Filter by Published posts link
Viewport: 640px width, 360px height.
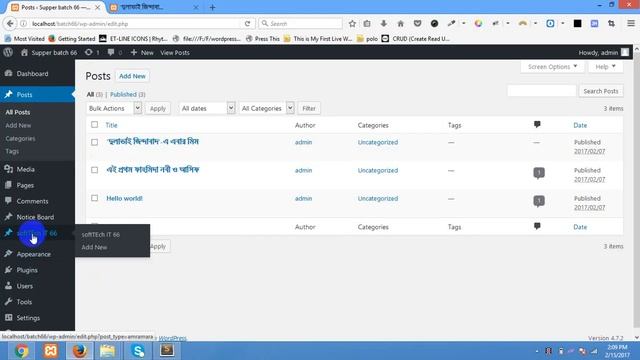(x=123, y=94)
